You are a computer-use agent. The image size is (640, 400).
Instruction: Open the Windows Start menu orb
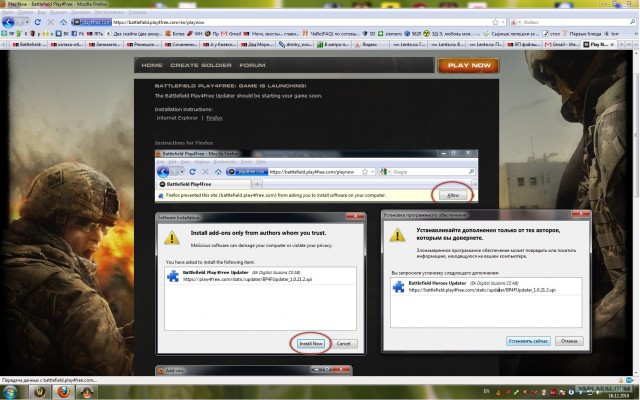(11, 393)
